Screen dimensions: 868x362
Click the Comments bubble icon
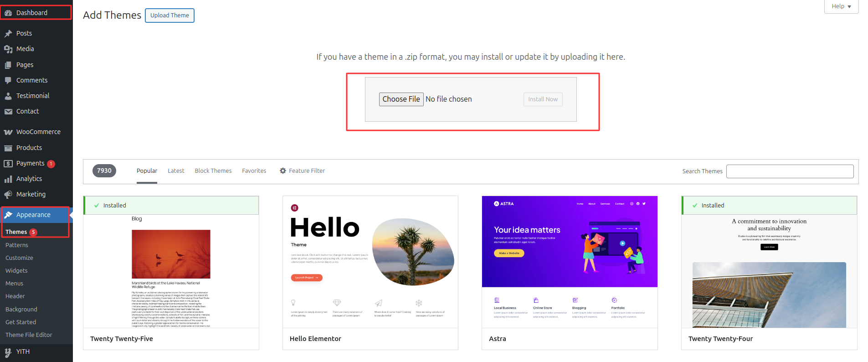(9, 80)
